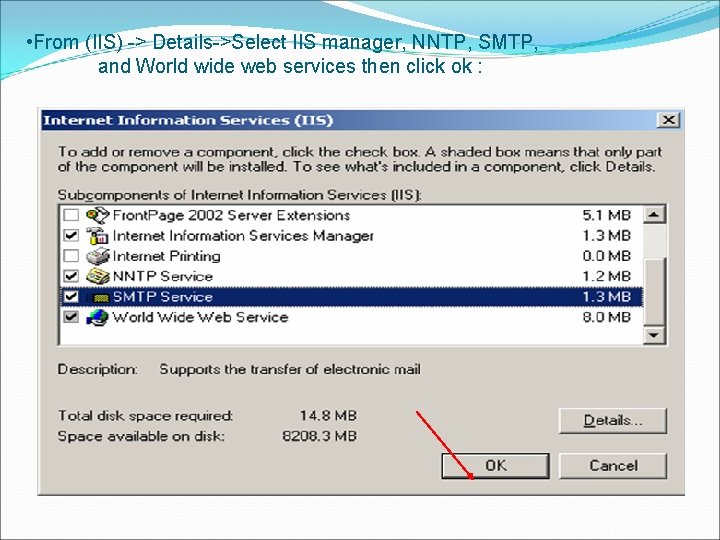
Task: Uncheck the NNTP Service checkbox
Action: (x=71, y=276)
